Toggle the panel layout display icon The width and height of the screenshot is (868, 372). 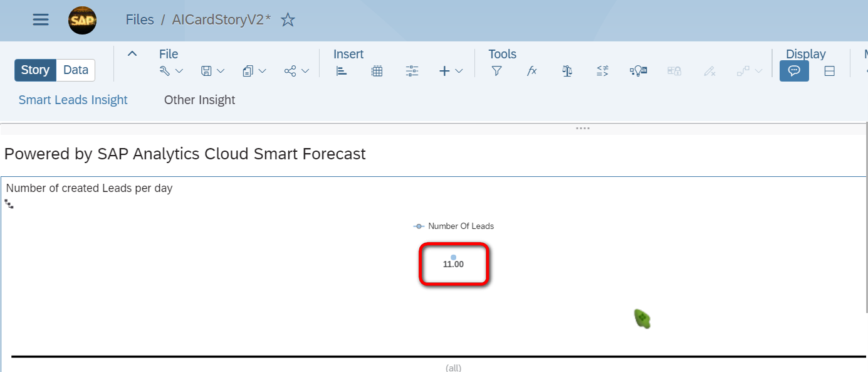[x=829, y=72]
